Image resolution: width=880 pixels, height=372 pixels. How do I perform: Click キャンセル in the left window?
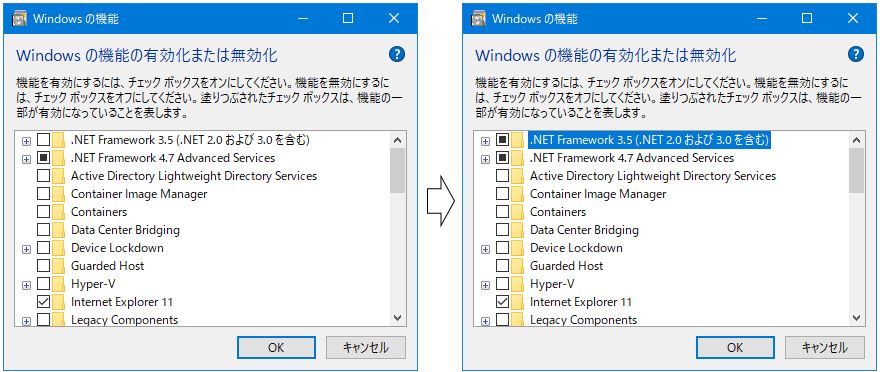[x=365, y=347]
